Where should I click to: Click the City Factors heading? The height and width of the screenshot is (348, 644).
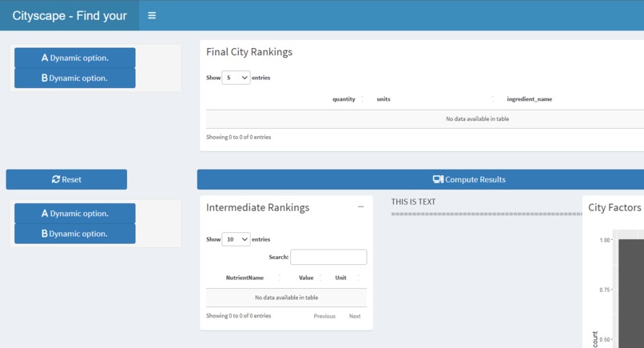[x=614, y=207]
